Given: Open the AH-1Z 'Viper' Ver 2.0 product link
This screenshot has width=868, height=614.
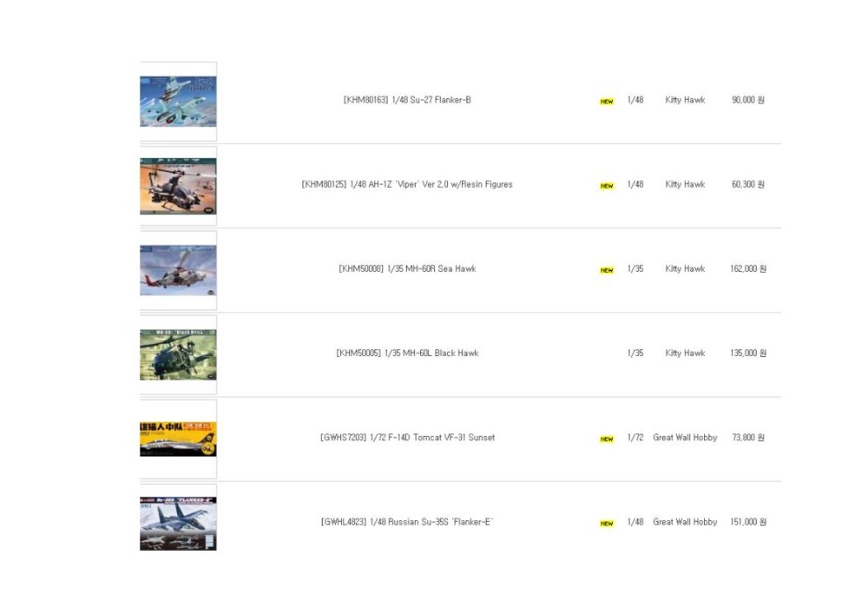Looking at the screenshot, I should click(x=407, y=184).
